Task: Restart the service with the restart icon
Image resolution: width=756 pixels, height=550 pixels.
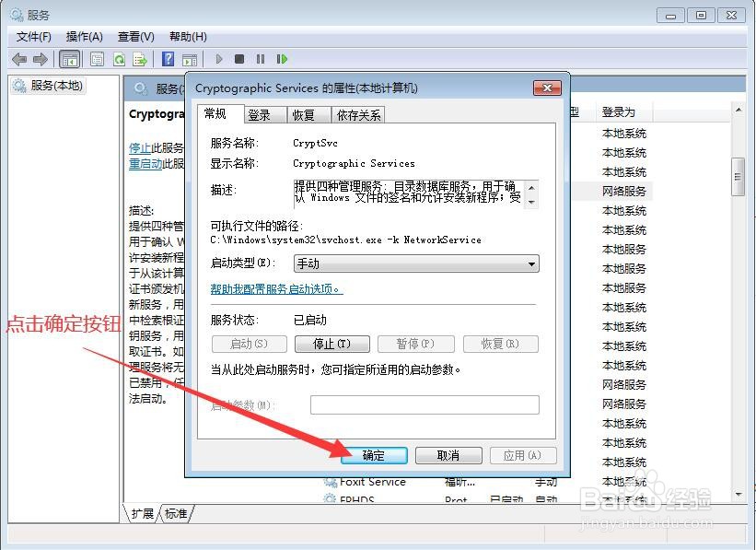Action: (x=282, y=59)
